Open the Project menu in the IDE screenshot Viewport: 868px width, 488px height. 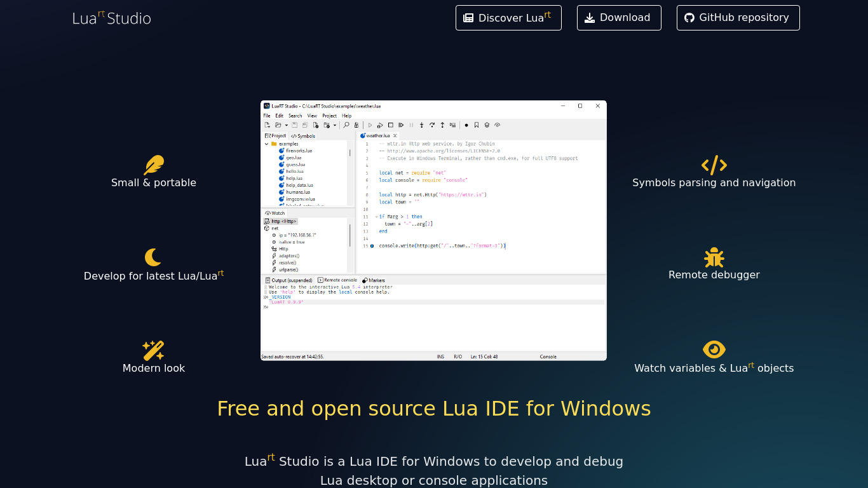click(x=330, y=116)
